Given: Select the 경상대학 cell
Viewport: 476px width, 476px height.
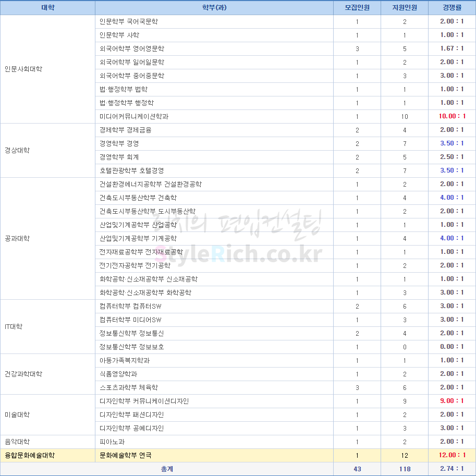Looking at the screenshot, I should (x=47, y=150).
